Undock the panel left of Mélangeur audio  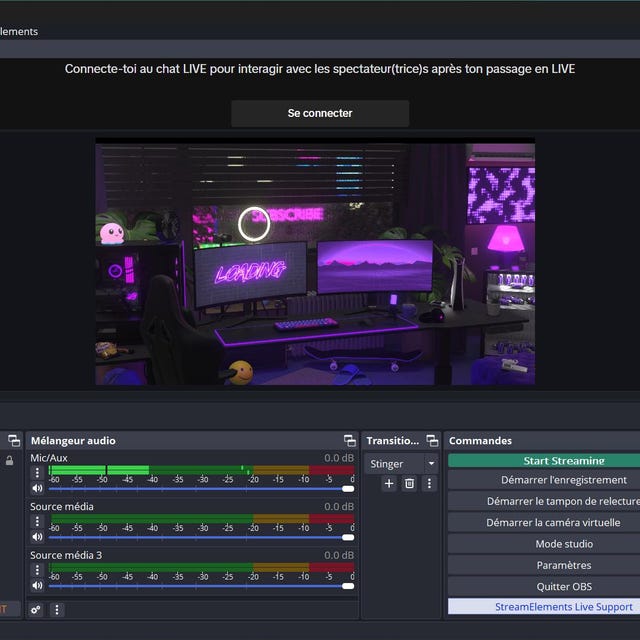pos(14,441)
